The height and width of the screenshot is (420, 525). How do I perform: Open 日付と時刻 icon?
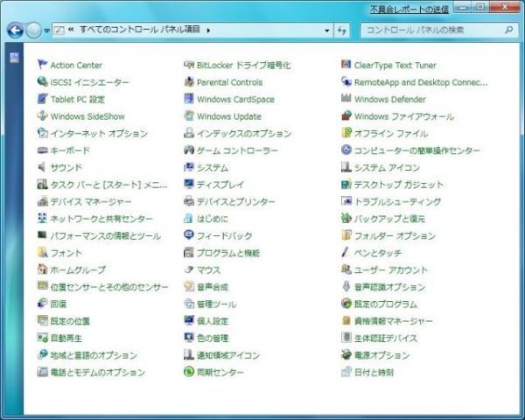point(346,372)
